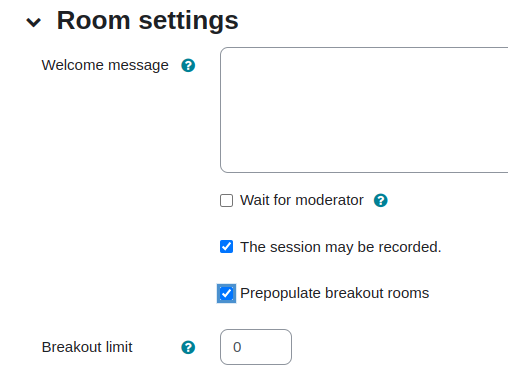508x377 pixels.
Task: Click inside the Welcome message text area
Action: 364,110
